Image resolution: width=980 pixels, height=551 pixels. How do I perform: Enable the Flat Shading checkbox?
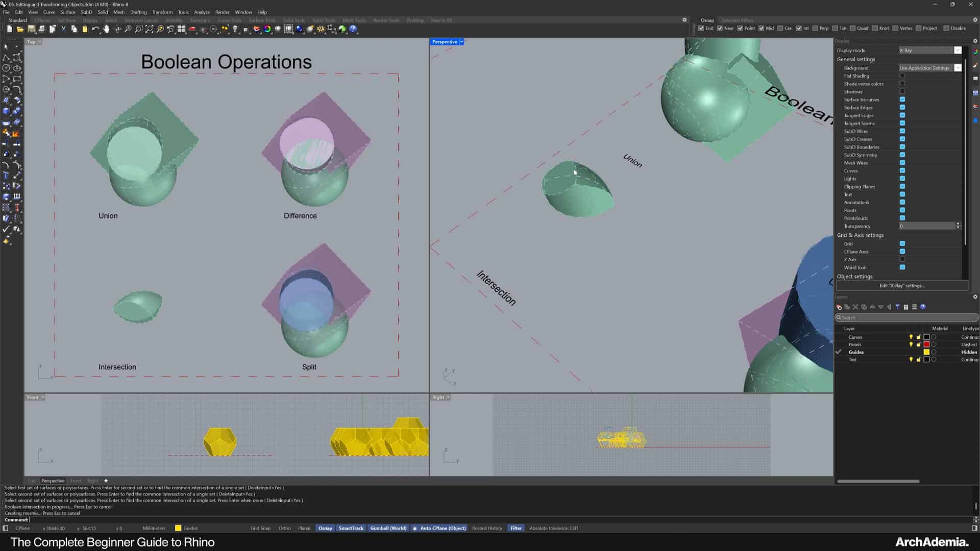[902, 76]
